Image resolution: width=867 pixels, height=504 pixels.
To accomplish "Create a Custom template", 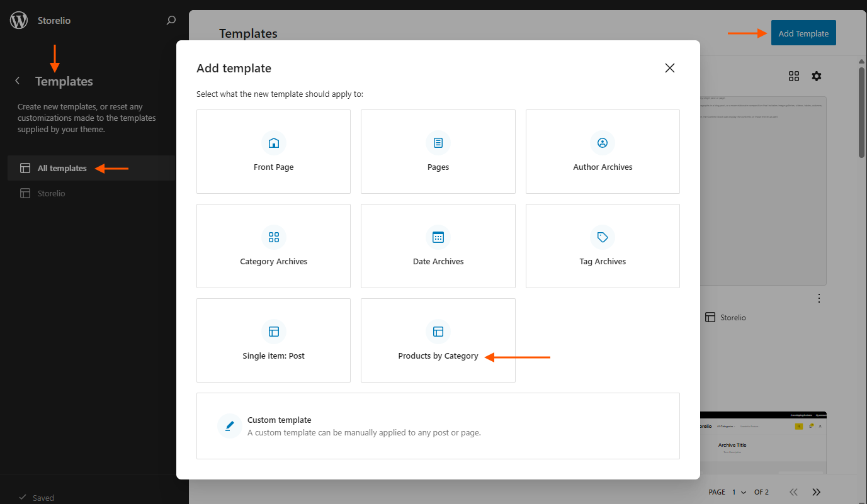I will click(438, 426).
